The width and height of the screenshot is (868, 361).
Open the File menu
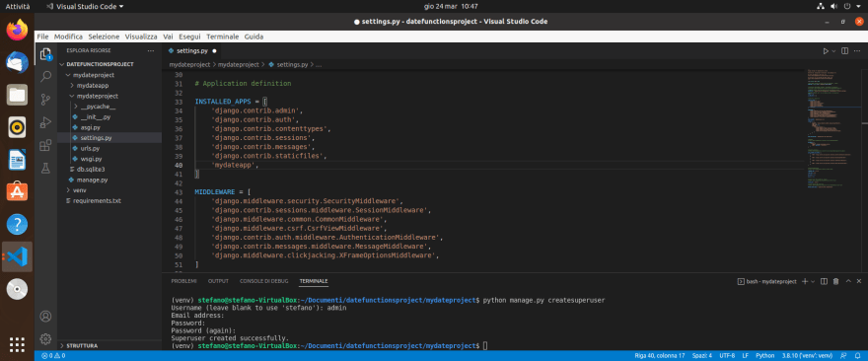pyautogui.click(x=42, y=36)
